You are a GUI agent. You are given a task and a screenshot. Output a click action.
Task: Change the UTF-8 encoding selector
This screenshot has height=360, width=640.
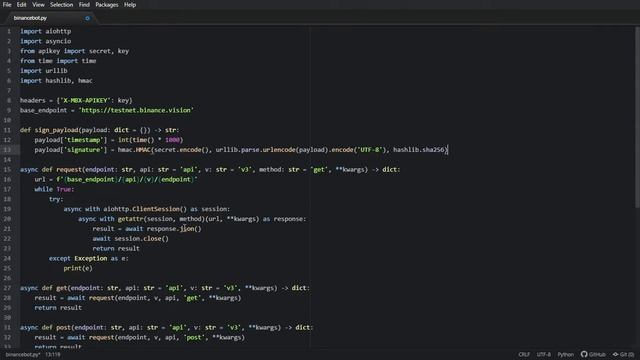(x=544, y=354)
